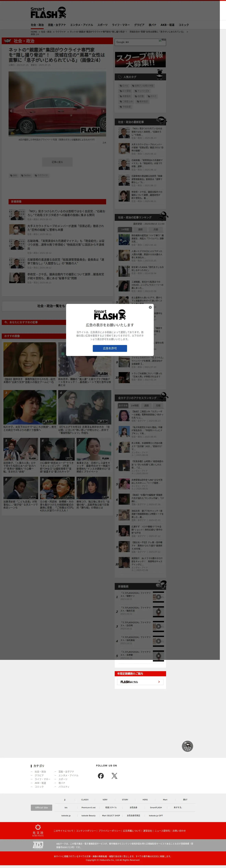Viewport: 226px width, 868px height.
Task: Open footer category スポーツ
Action: pyautogui.click(x=63, y=779)
